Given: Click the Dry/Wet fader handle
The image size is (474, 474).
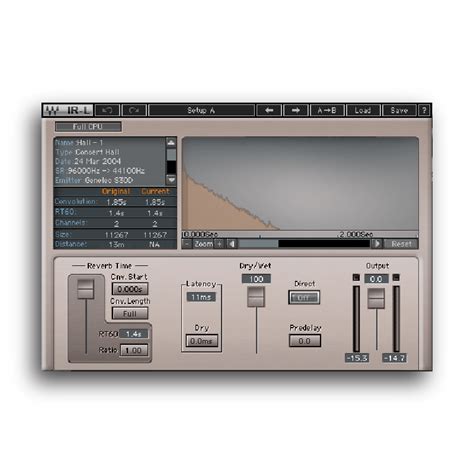Looking at the screenshot, I should (256, 297).
